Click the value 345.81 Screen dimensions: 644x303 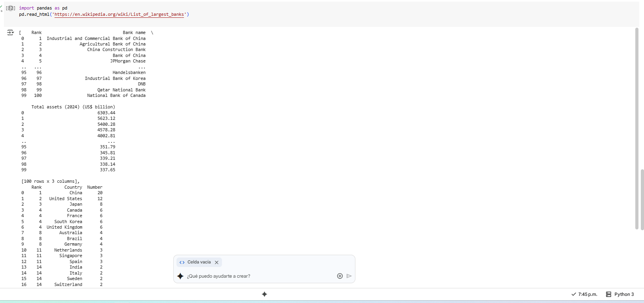coord(108,153)
